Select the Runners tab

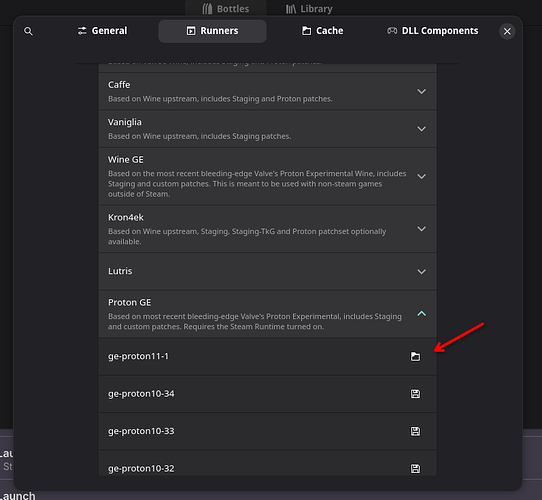click(x=212, y=31)
